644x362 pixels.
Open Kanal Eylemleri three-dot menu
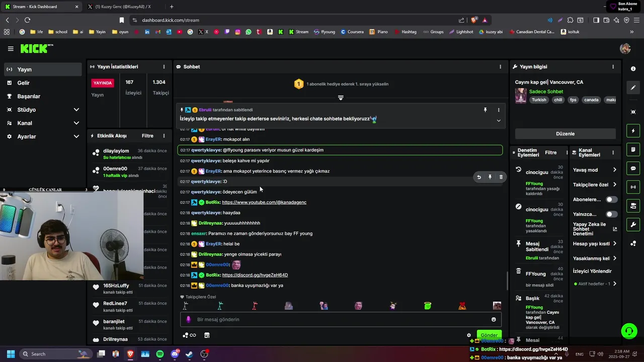point(613,152)
